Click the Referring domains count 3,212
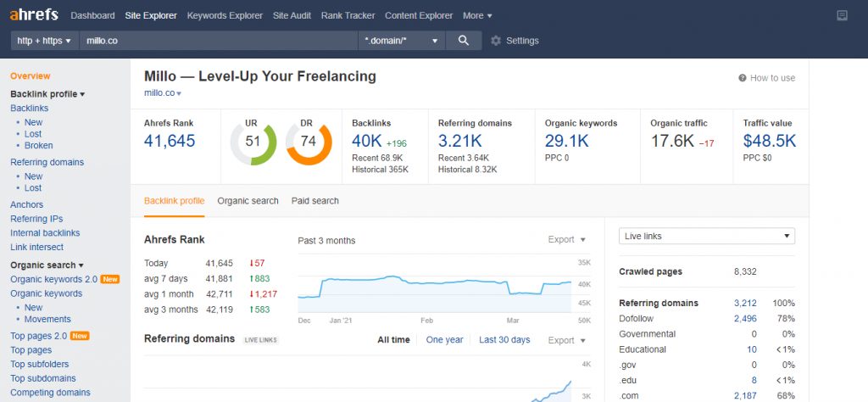 pos(745,303)
